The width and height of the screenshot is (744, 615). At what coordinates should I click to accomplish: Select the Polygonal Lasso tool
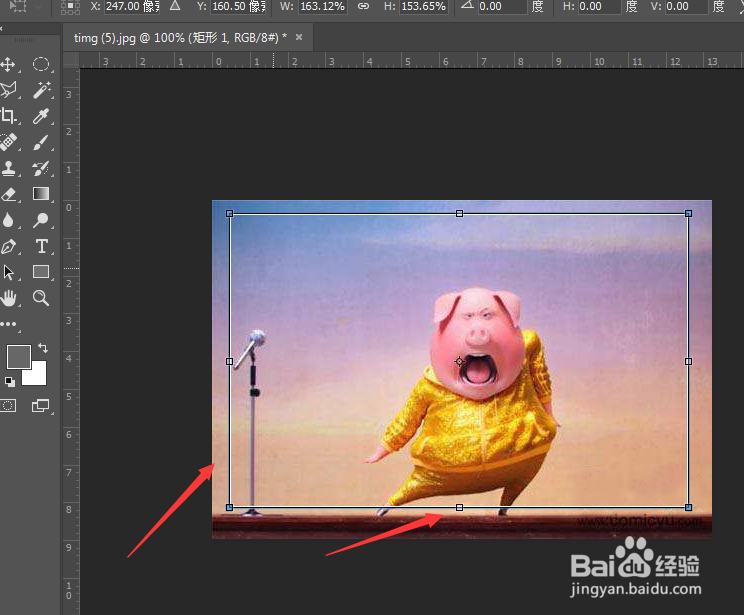tap(8, 90)
